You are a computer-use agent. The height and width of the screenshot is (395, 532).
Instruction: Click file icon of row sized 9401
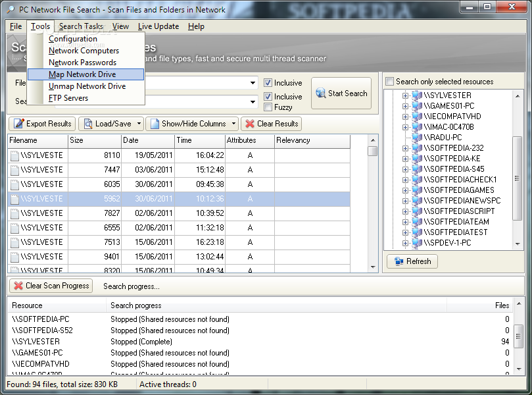point(14,257)
